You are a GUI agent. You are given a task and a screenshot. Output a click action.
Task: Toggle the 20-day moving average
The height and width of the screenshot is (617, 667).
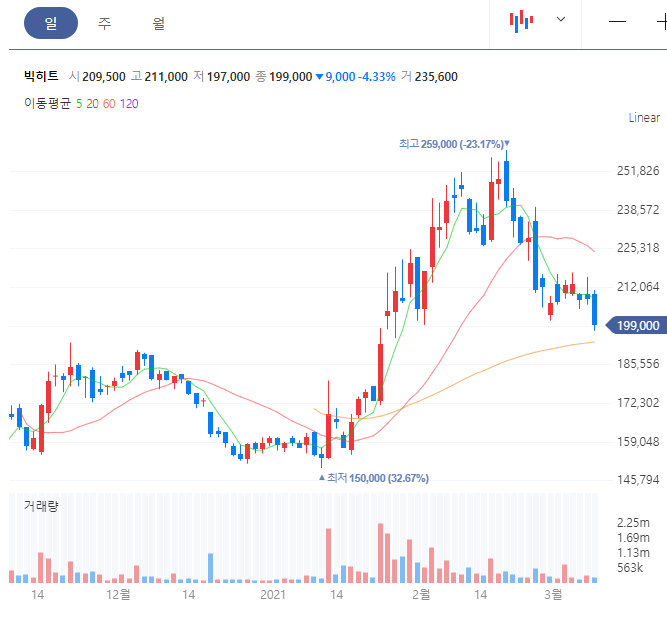92,104
